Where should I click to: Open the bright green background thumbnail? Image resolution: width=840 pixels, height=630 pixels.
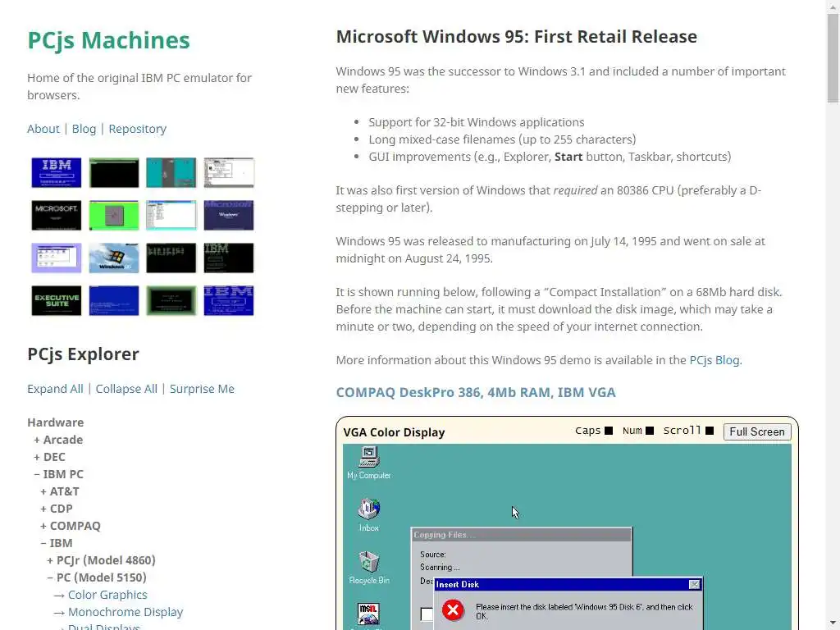[x=114, y=216]
